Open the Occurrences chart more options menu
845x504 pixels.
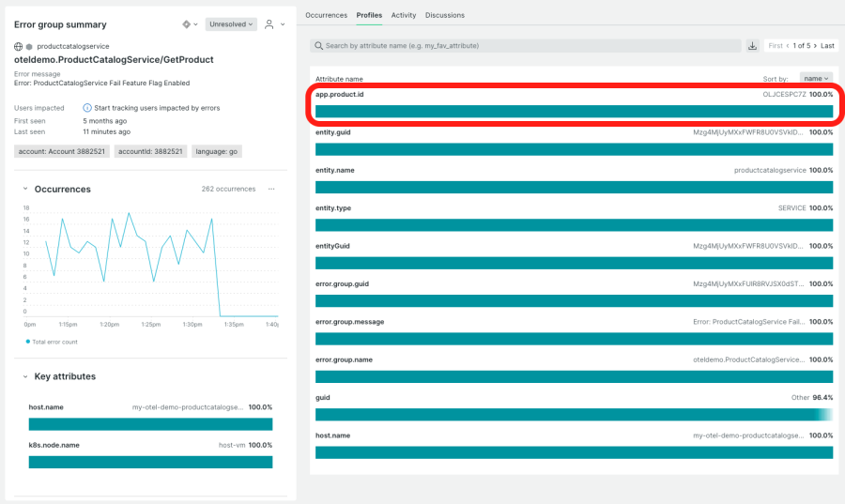tap(271, 189)
